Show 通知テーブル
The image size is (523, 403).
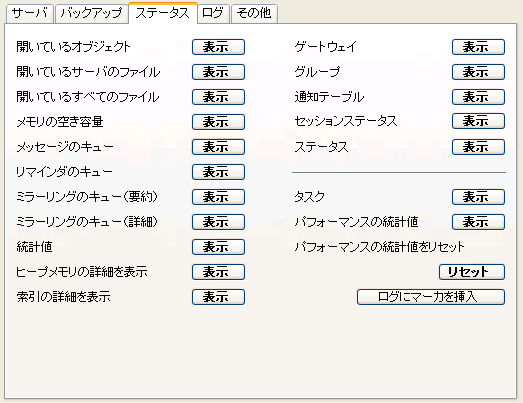coord(478,97)
